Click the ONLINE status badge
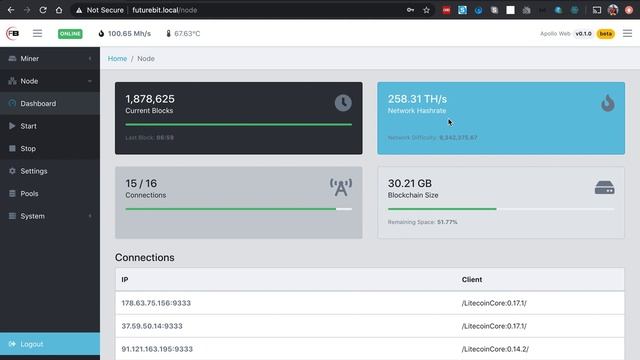This screenshot has width=640, height=360. point(70,34)
